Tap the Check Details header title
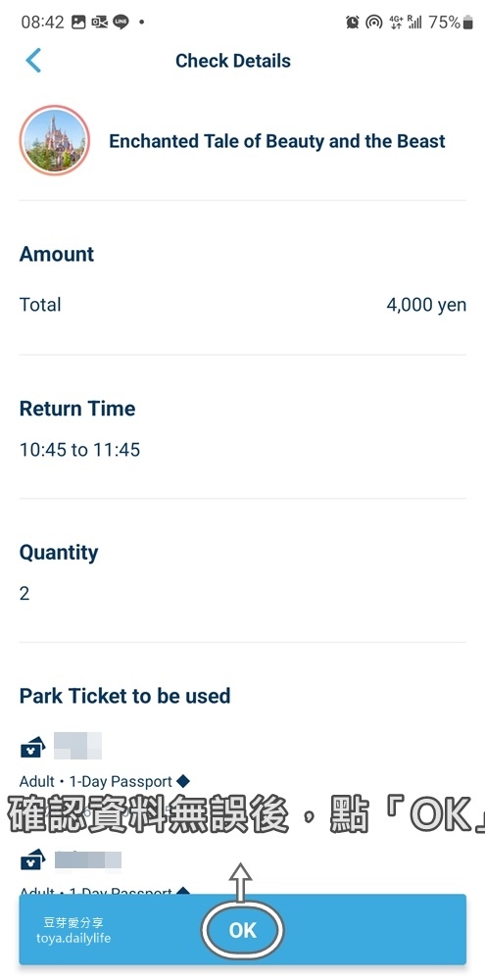This screenshot has width=485, height=980. (232, 61)
